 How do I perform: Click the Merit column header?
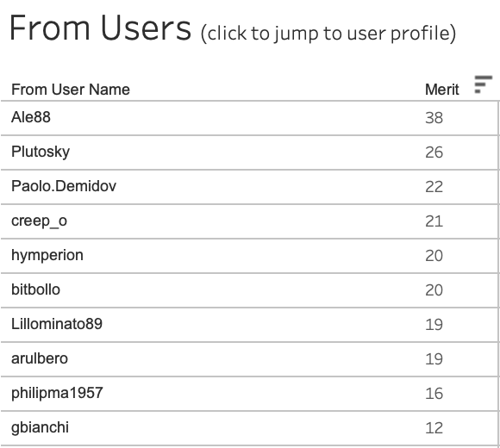pos(442,90)
